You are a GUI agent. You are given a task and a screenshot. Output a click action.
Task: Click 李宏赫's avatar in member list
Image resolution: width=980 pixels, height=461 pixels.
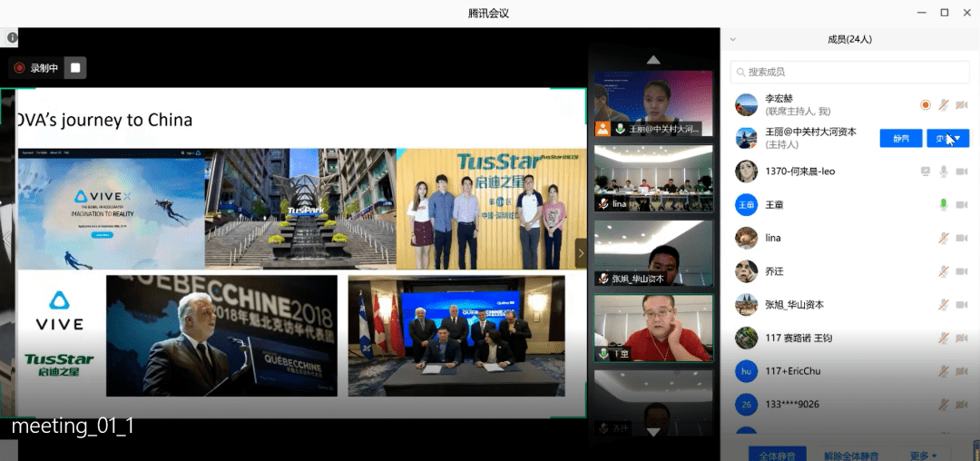(x=746, y=105)
